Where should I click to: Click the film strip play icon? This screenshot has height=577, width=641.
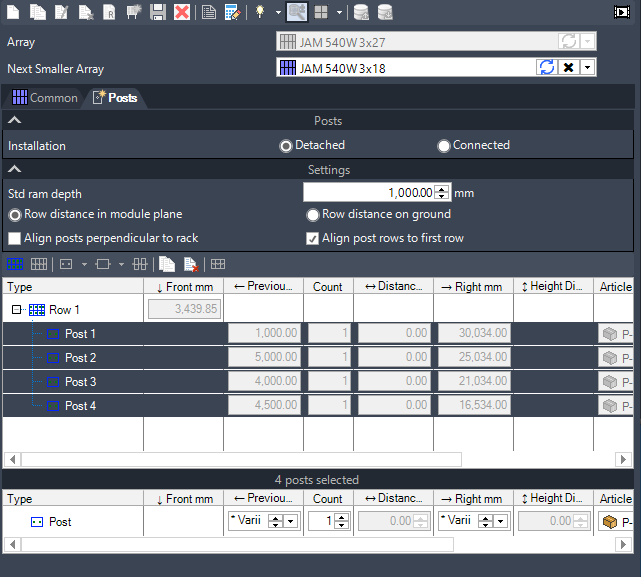(621, 11)
